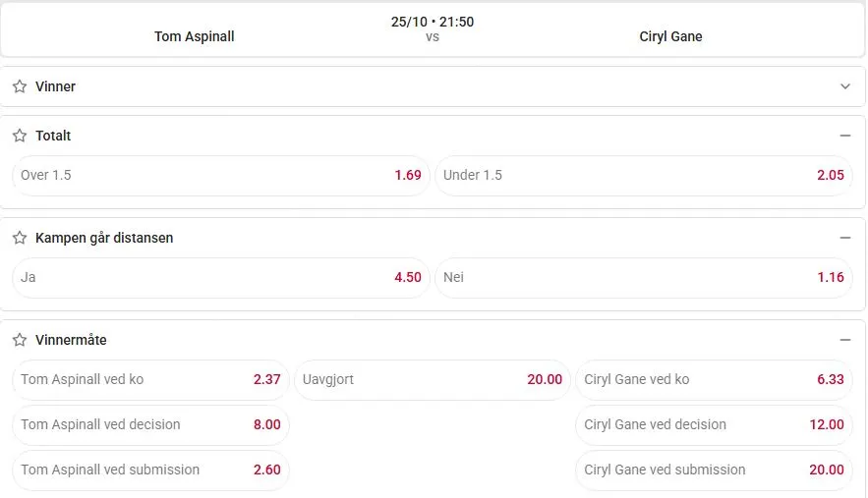868x498 pixels.
Task: Collapse the Kampen går distansen section
Action: click(845, 238)
